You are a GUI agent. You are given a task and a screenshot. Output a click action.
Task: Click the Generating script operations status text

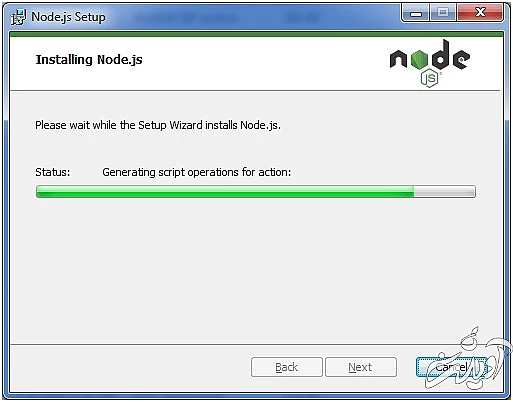[x=197, y=172]
